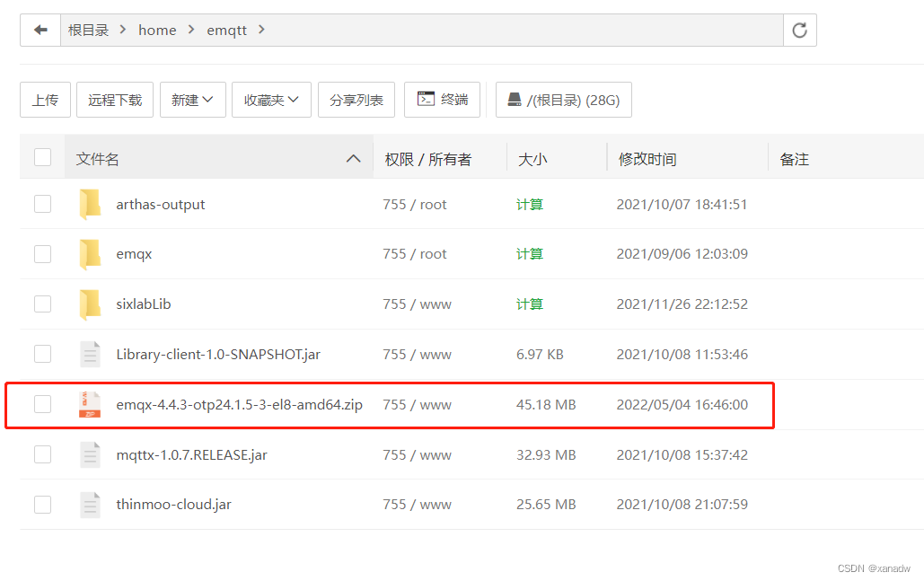924x581 pixels.
Task: Calculate size link for emqx folder
Action: coord(529,254)
